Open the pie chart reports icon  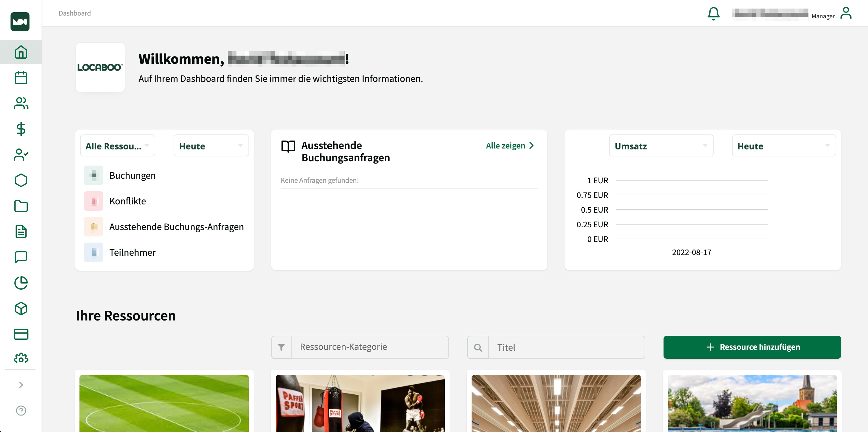coord(21,283)
